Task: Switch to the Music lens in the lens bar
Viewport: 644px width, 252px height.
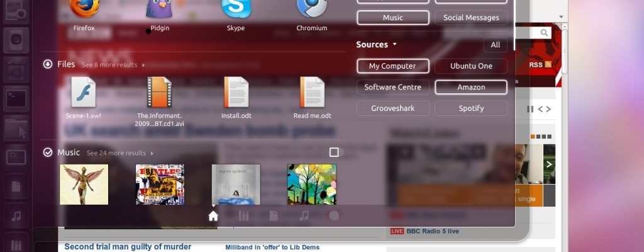Action: (x=304, y=215)
